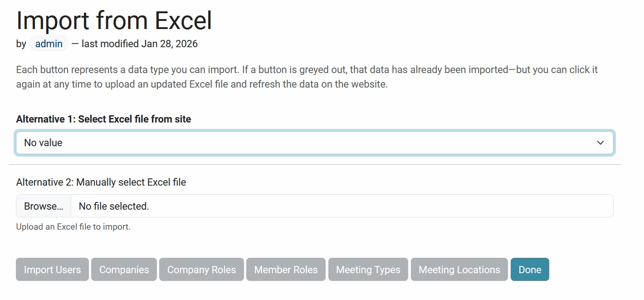Expand the site file picker showing 'No value'

pos(315,143)
